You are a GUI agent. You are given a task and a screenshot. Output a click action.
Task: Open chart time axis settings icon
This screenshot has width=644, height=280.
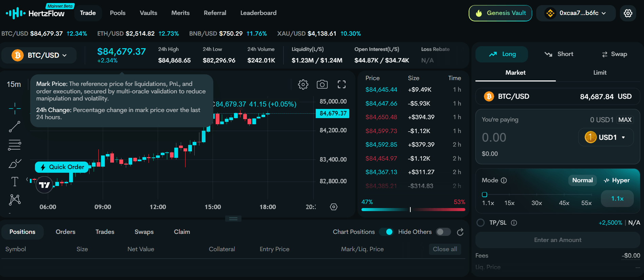click(334, 207)
